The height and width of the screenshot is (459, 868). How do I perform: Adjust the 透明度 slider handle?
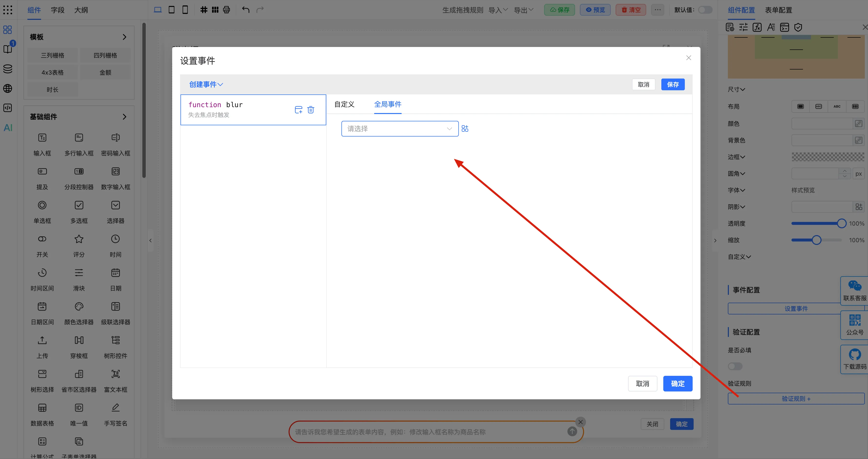coord(841,223)
